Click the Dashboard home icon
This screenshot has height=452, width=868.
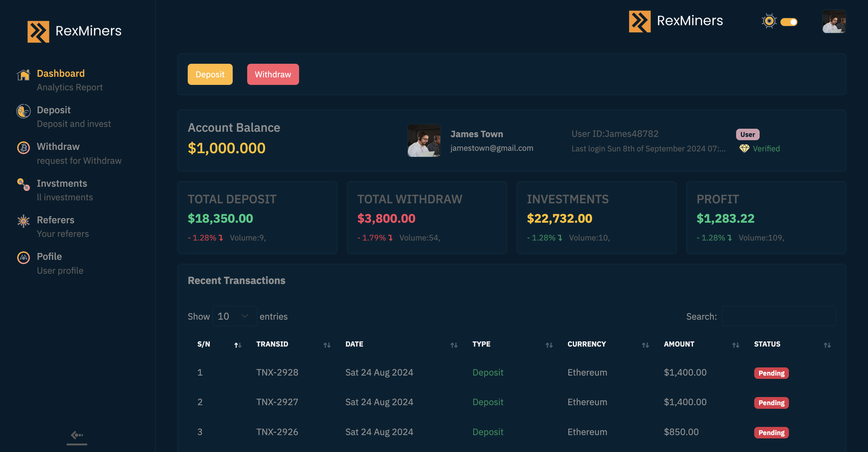tap(23, 75)
